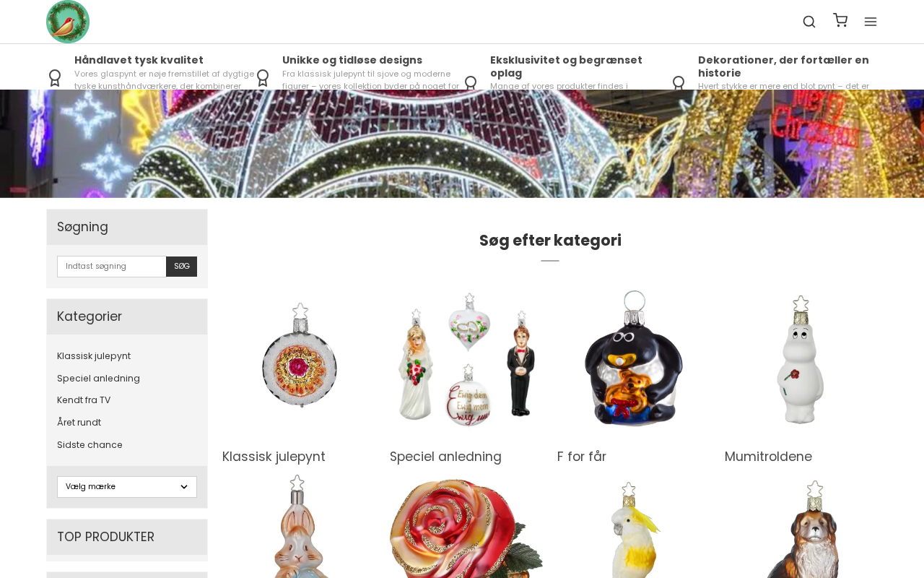The image size is (924, 578).
Task: Click ribbon icon beside Eksklusivitet og begrænset oplag
Action: pyautogui.click(x=471, y=83)
